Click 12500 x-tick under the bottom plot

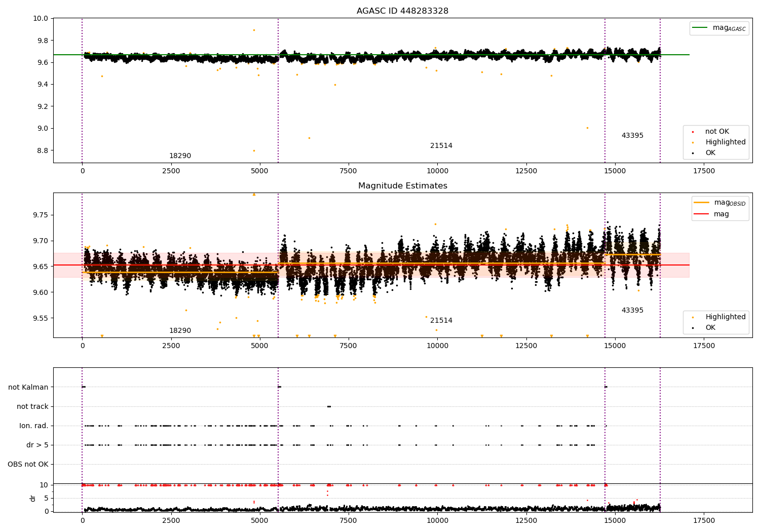pos(526,521)
